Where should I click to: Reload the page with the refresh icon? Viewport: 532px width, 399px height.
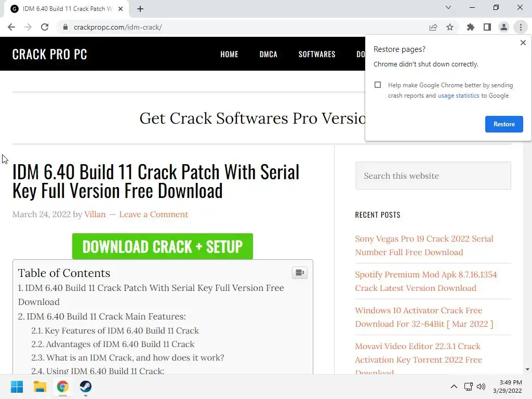pyautogui.click(x=45, y=27)
